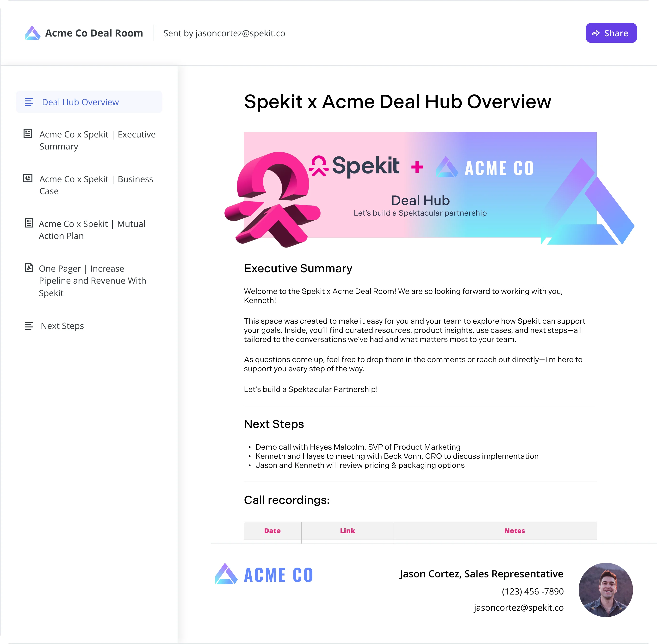Go to Next Steps in sidebar

pos(62,326)
